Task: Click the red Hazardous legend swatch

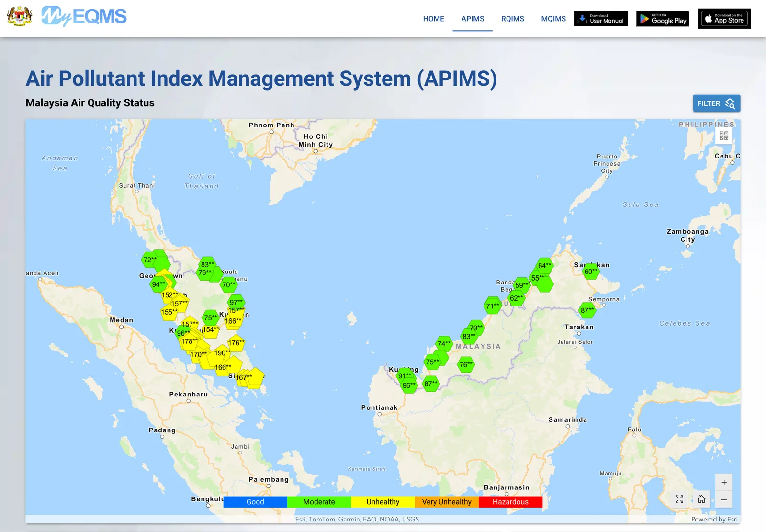Action: (x=510, y=502)
